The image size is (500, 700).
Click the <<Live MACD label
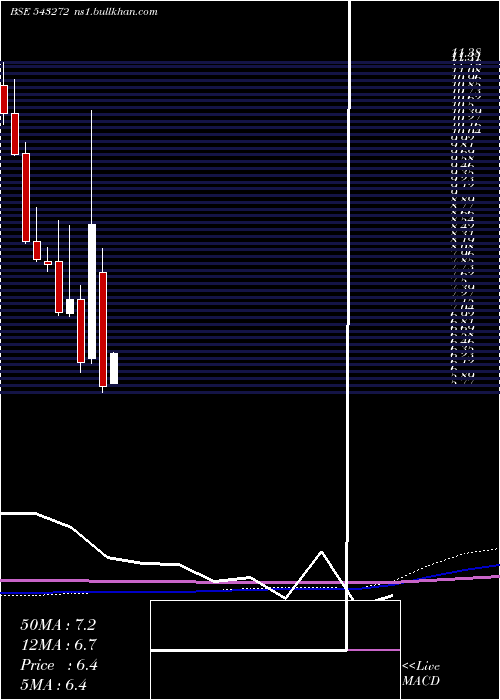coord(421,674)
